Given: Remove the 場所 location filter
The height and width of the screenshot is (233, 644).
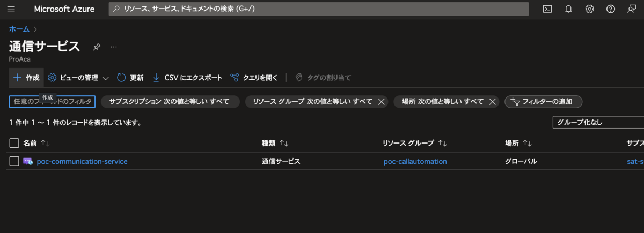Looking at the screenshot, I should click(x=492, y=102).
